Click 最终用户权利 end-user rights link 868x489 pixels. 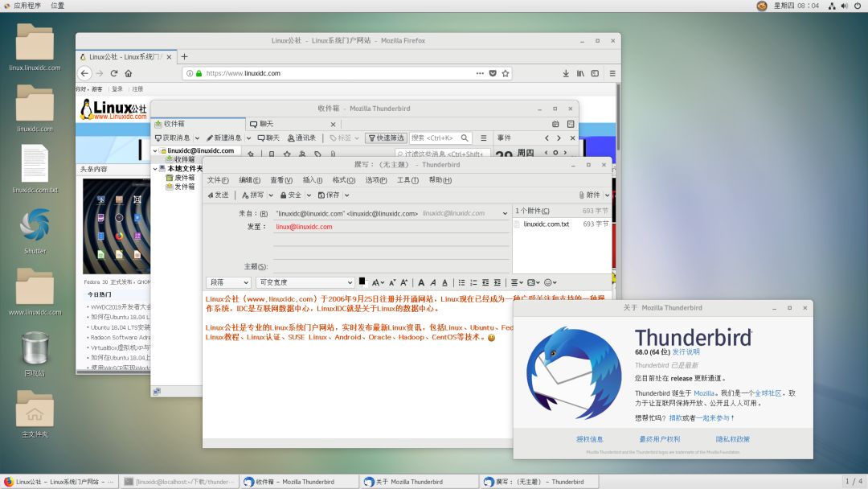tap(659, 439)
